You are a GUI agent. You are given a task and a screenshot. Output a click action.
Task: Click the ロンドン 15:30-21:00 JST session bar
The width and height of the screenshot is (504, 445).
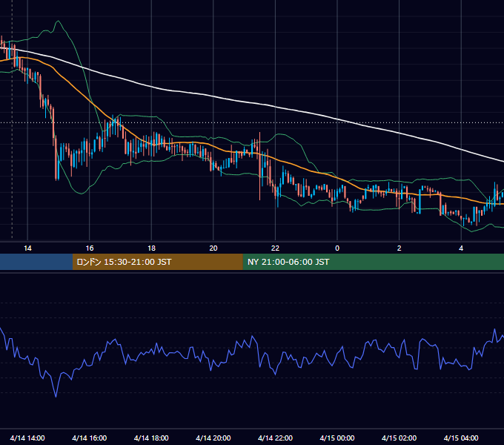[x=158, y=262]
